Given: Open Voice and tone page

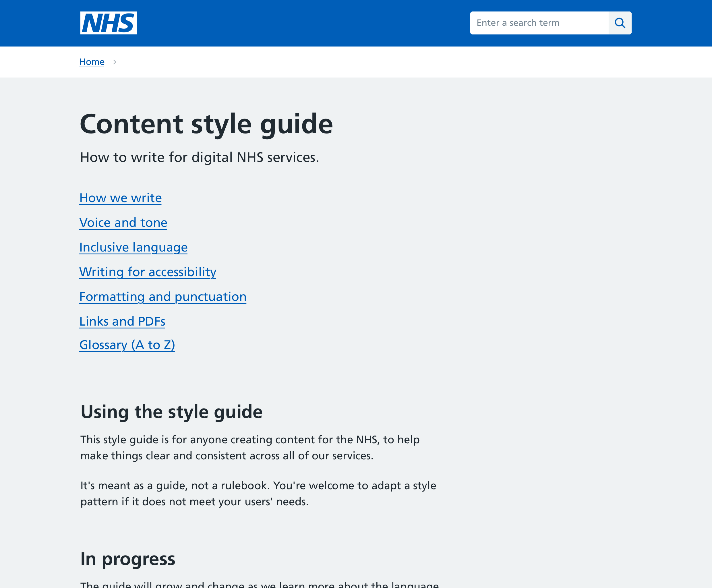Looking at the screenshot, I should (123, 223).
